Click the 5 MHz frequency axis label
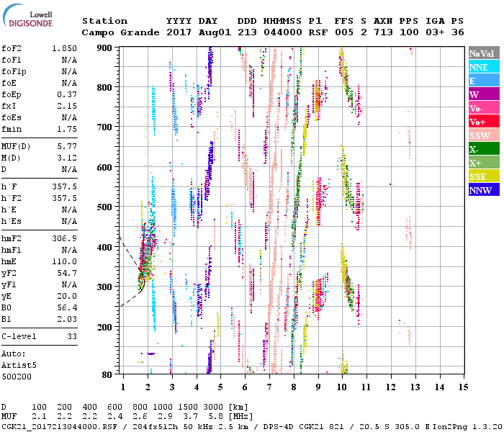The image size is (504, 432). click(x=220, y=387)
